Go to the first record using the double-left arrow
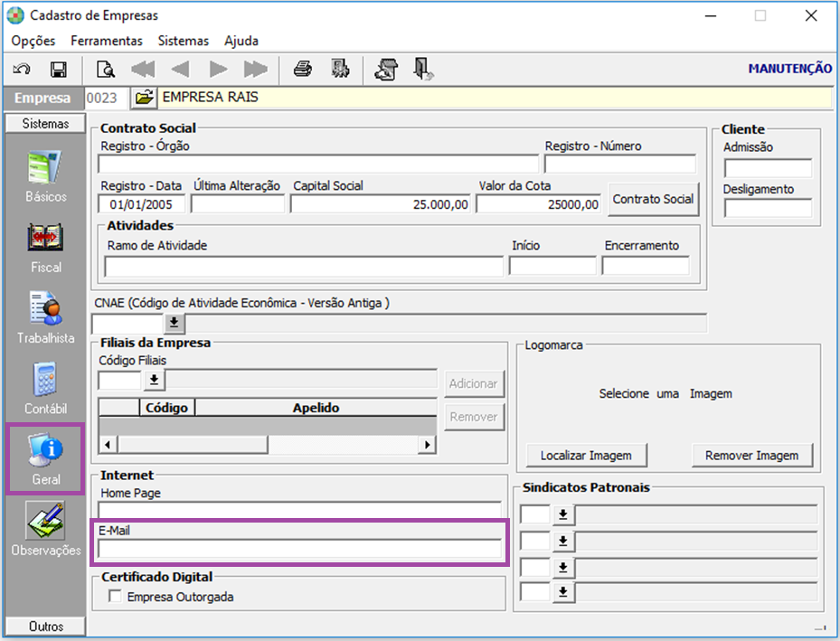Viewport: 840px width, 641px height. point(143,69)
